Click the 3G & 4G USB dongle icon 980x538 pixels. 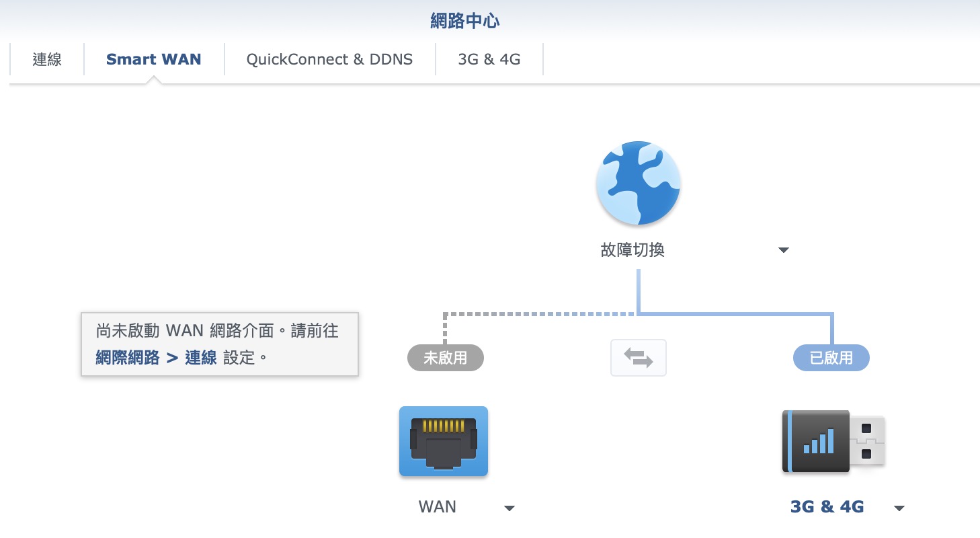833,441
